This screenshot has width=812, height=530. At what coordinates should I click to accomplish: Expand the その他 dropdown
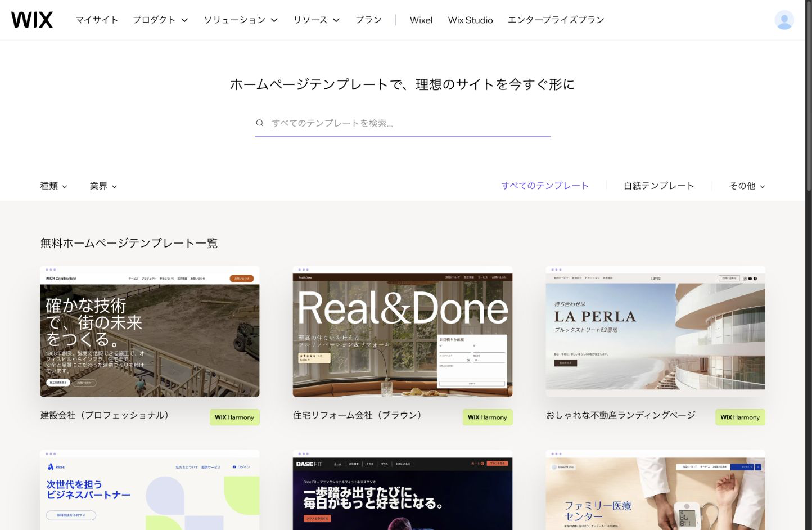[x=747, y=186]
